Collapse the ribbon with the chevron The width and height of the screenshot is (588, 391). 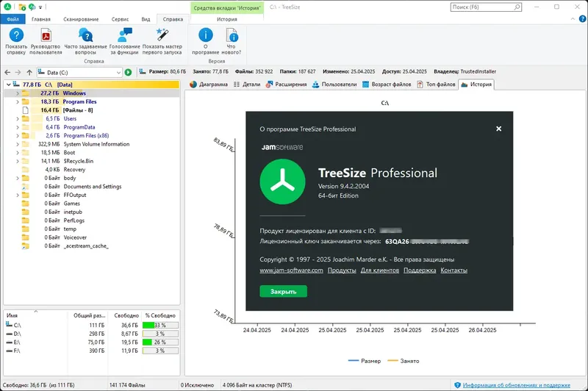pos(573,19)
